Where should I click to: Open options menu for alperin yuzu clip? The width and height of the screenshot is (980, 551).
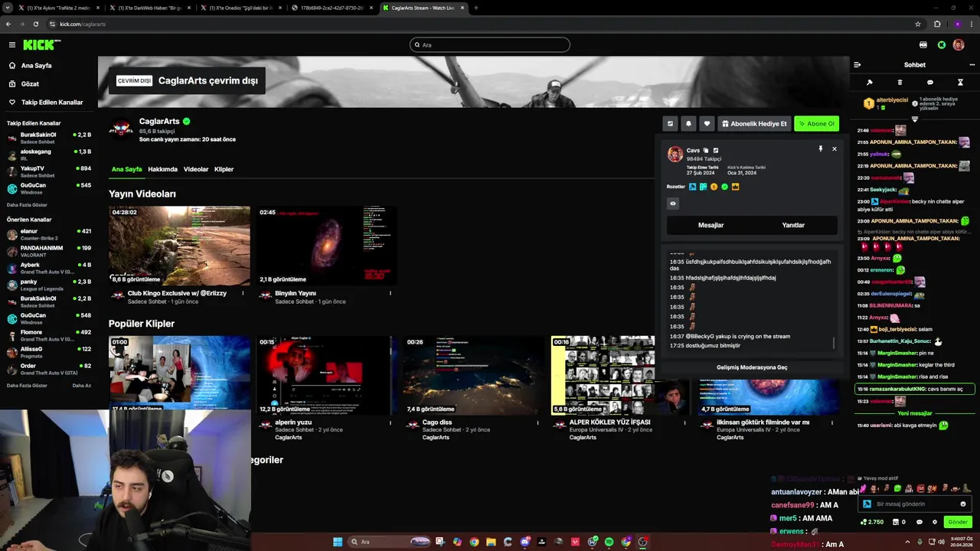[x=390, y=422]
